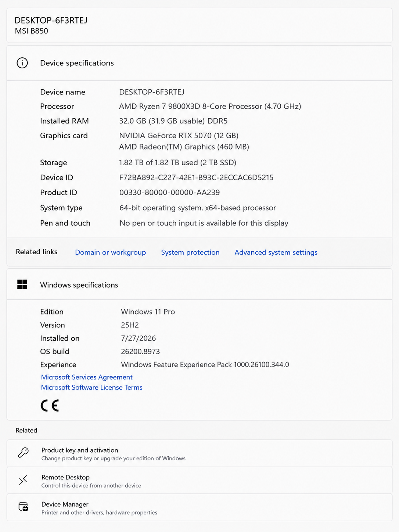Select the 32.0 GB installed RAM value
The width and height of the screenshot is (399, 532).
(x=173, y=121)
